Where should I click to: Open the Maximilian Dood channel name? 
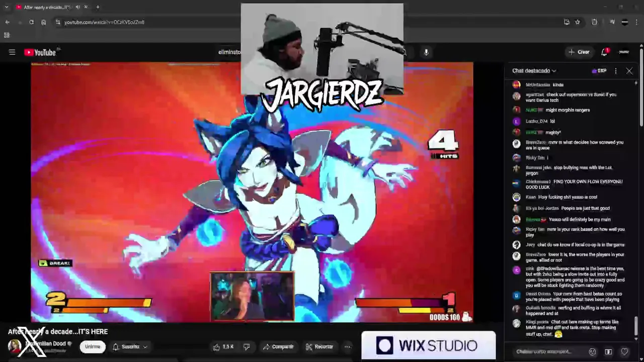45,344
